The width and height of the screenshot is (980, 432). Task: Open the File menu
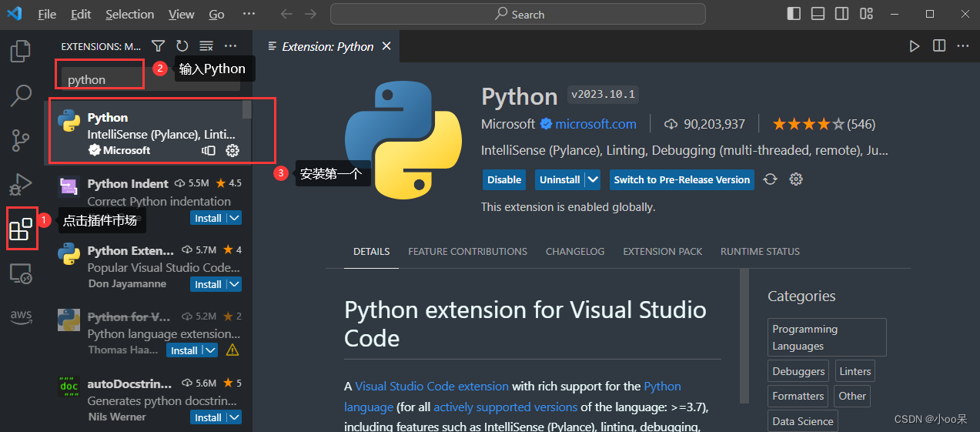tap(47, 14)
